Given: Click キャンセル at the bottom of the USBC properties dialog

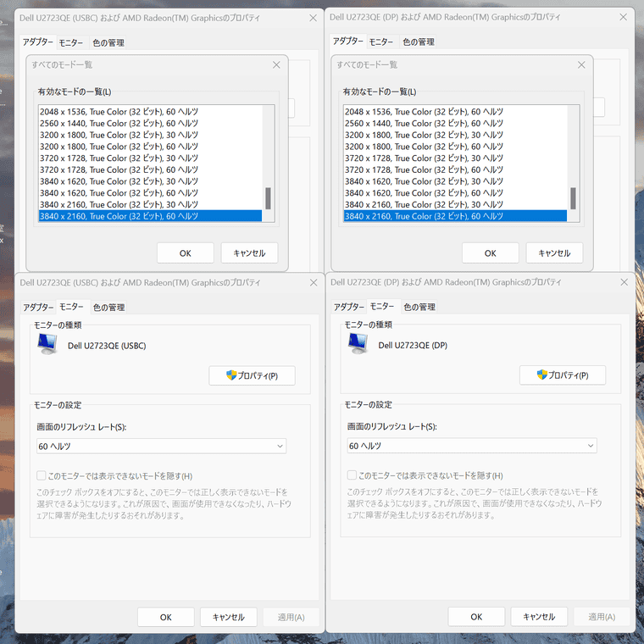Looking at the screenshot, I should click(x=228, y=617).
